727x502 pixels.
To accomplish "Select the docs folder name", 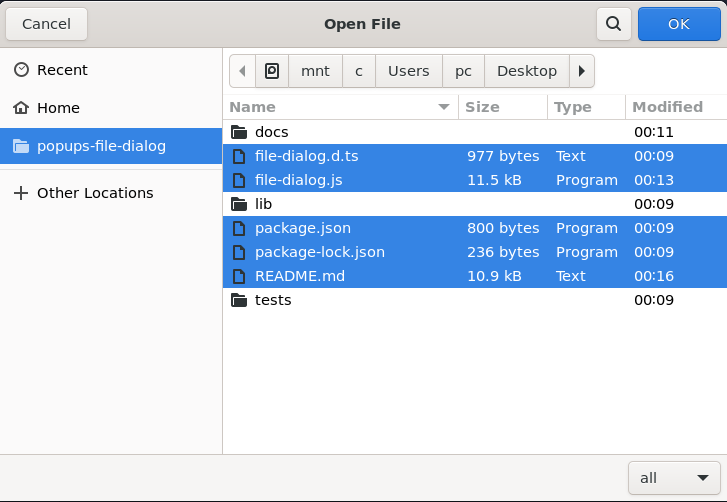I will pyautogui.click(x=272, y=132).
